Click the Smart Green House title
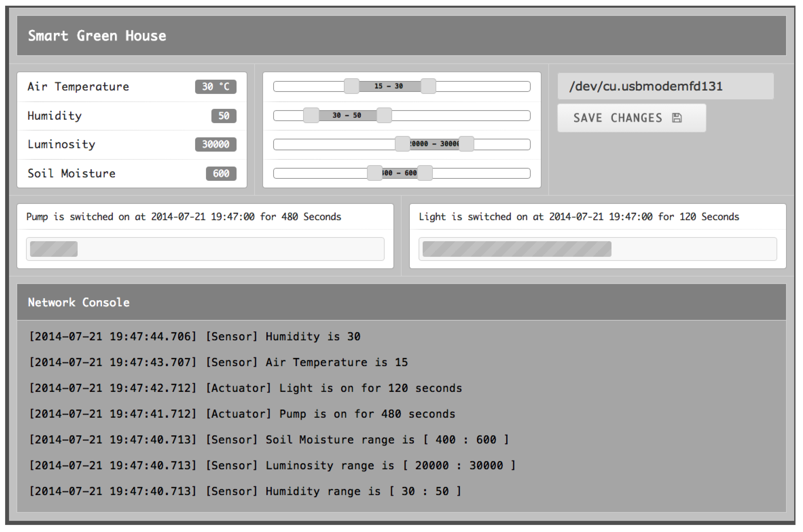This screenshot has height=532, width=803. tap(97, 36)
